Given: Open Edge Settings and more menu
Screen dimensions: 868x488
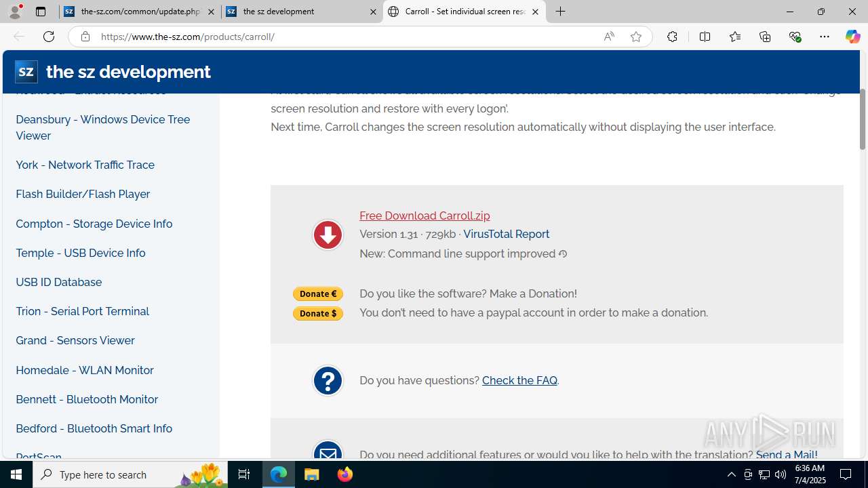Looking at the screenshot, I should (825, 37).
